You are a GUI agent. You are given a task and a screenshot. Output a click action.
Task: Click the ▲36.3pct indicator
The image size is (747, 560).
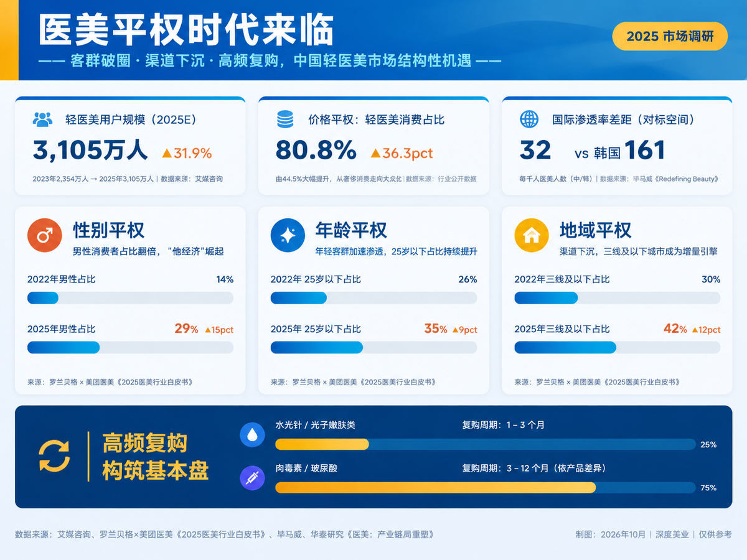pos(402,153)
